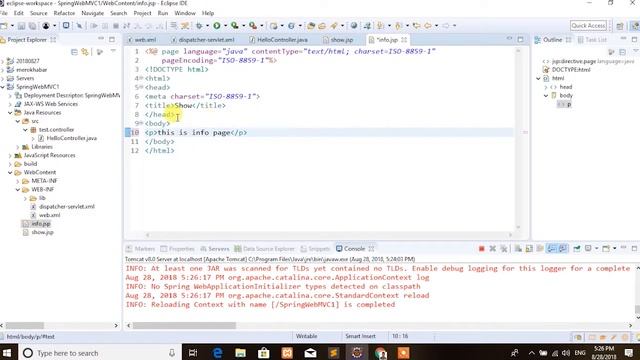Switch to the Markers view tab

pyautogui.click(x=140, y=249)
